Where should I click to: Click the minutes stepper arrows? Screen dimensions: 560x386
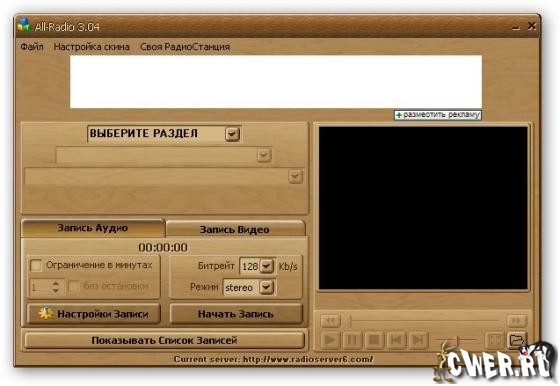[x=56, y=287]
